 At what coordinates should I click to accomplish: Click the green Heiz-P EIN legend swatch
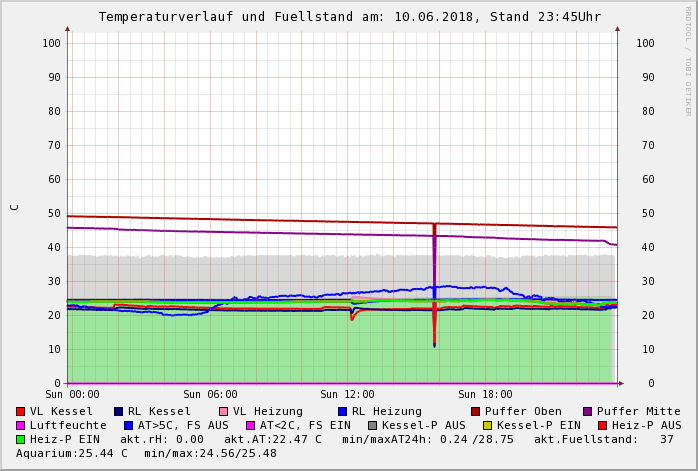20,440
